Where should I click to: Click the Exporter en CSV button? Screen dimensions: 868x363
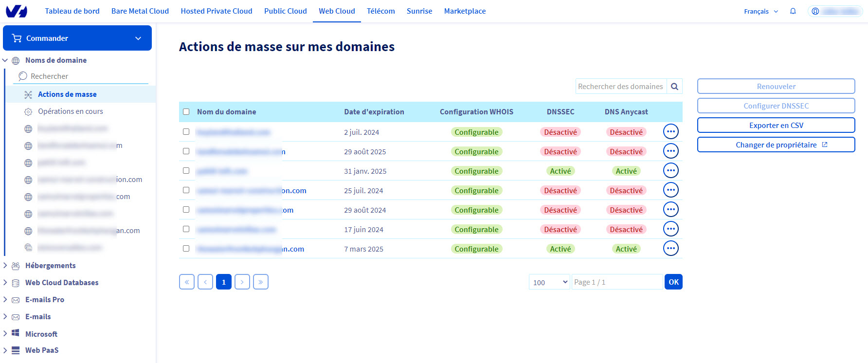point(776,125)
